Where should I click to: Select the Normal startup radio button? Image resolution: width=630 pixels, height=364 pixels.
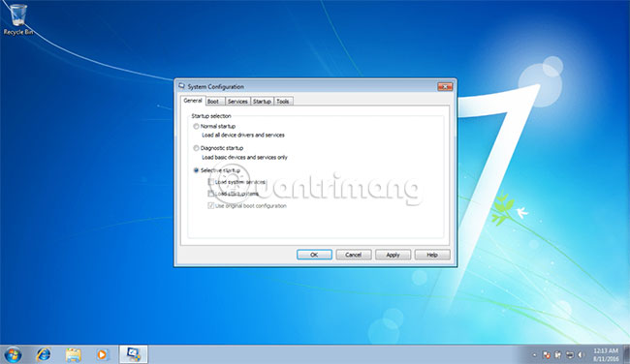[196, 127]
